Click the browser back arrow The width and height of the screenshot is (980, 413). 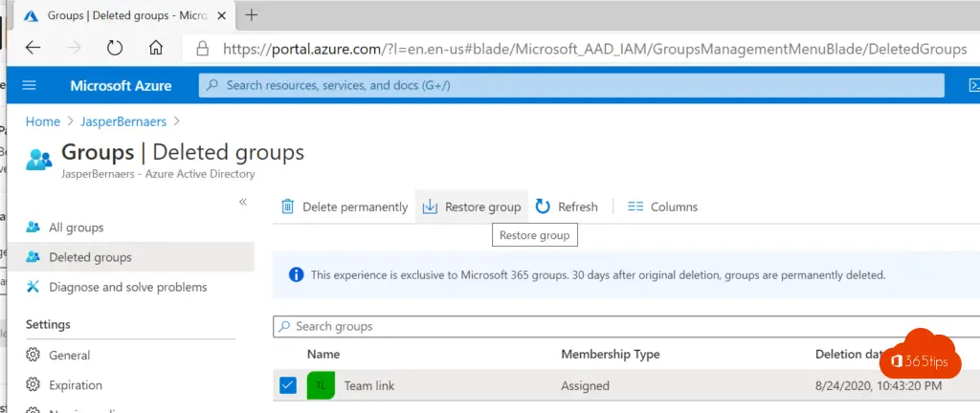coord(33,48)
